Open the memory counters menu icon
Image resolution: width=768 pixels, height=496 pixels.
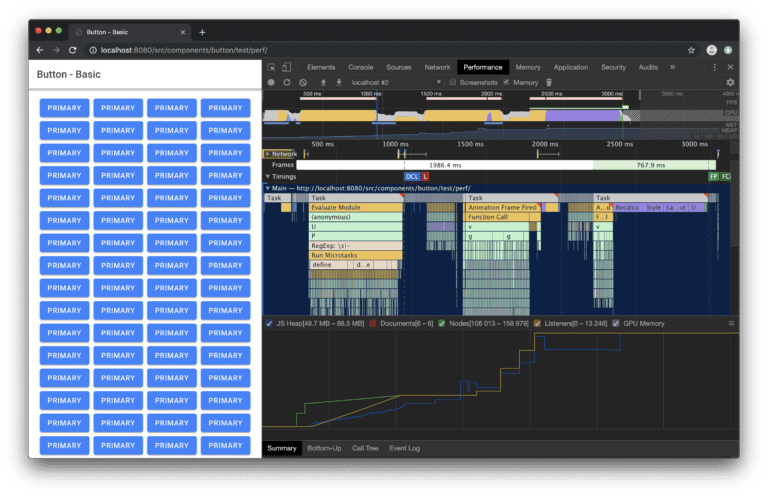point(731,324)
